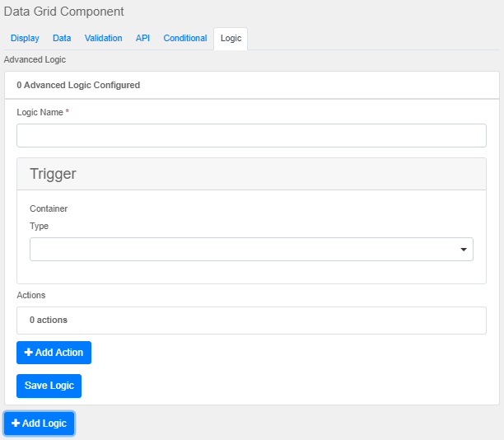Click the "Data Grid Component" title
The height and width of the screenshot is (440, 504).
point(63,12)
